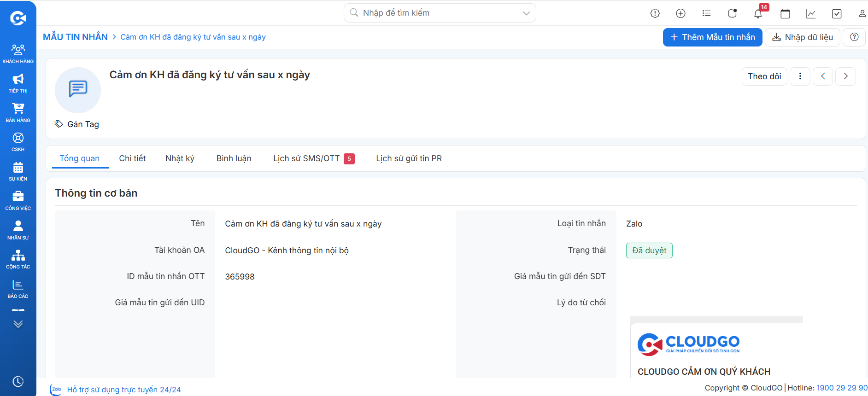The height and width of the screenshot is (396, 868).
Task: Click CloudGO - Kênh thông tin nội bộ value
Action: [287, 250]
